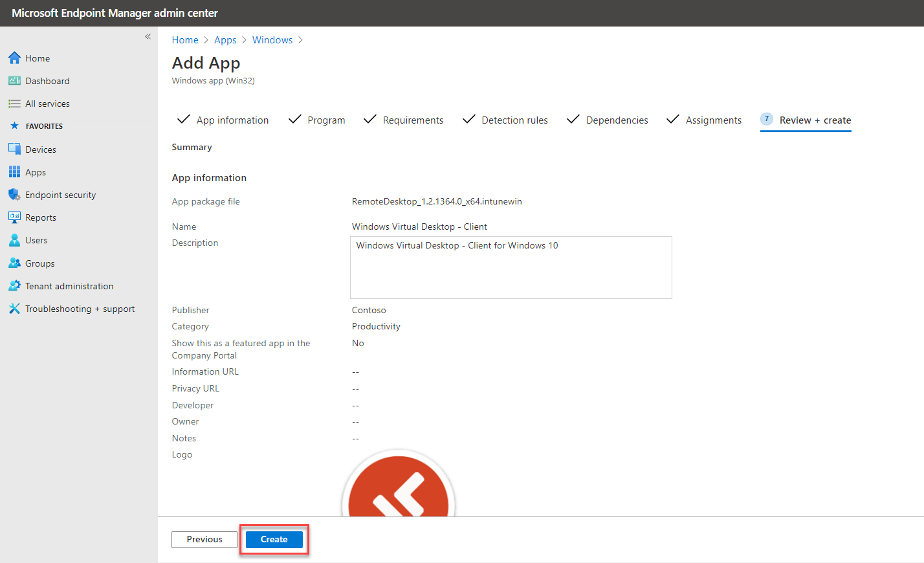The height and width of the screenshot is (563, 924).
Task: Click inside the Description text box
Action: 511,267
